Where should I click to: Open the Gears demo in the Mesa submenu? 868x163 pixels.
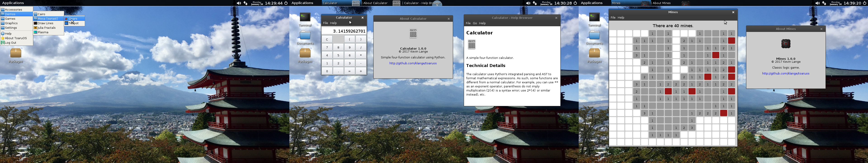click(74, 19)
